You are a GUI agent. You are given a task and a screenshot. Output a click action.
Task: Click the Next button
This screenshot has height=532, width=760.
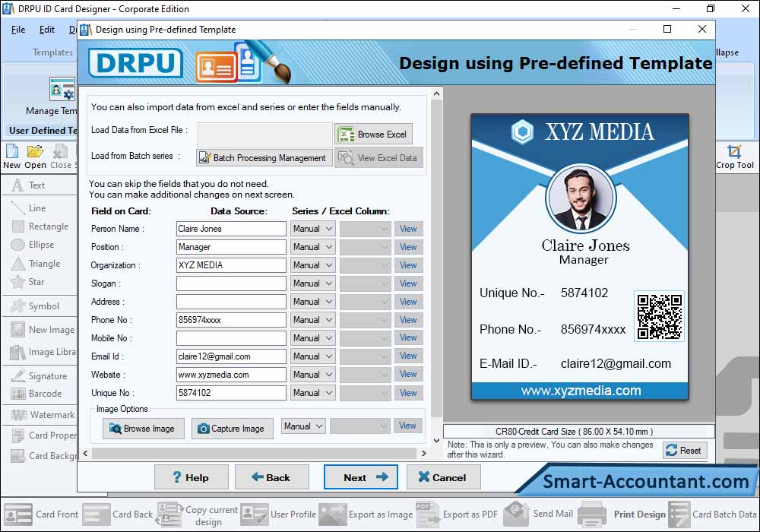[x=360, y=477]
